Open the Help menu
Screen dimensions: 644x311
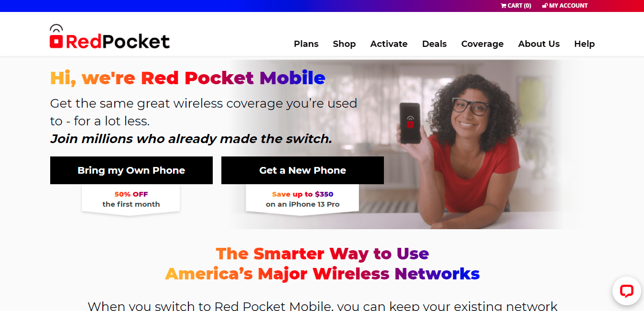coord(584,44)
